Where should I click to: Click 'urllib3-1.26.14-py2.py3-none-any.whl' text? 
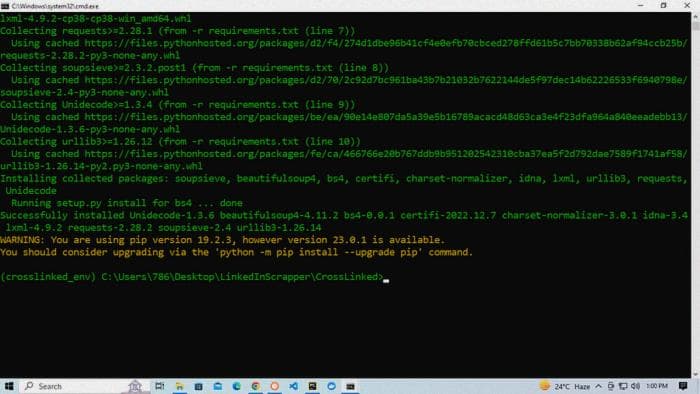tap(101, 166)
